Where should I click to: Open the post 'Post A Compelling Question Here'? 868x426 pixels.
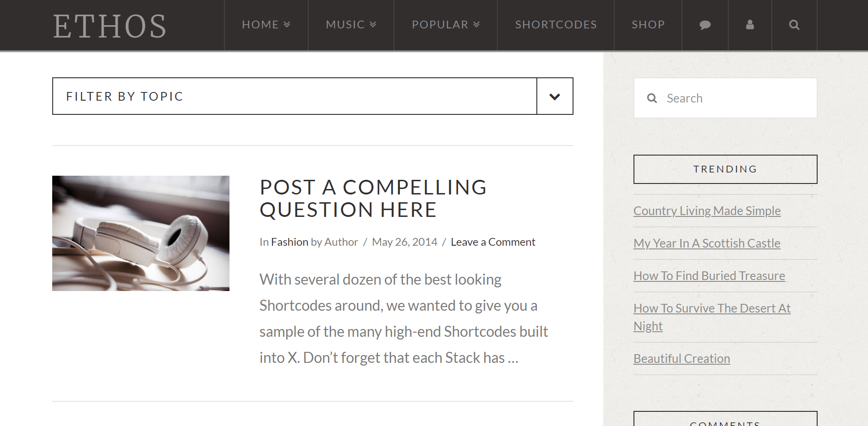373,198
